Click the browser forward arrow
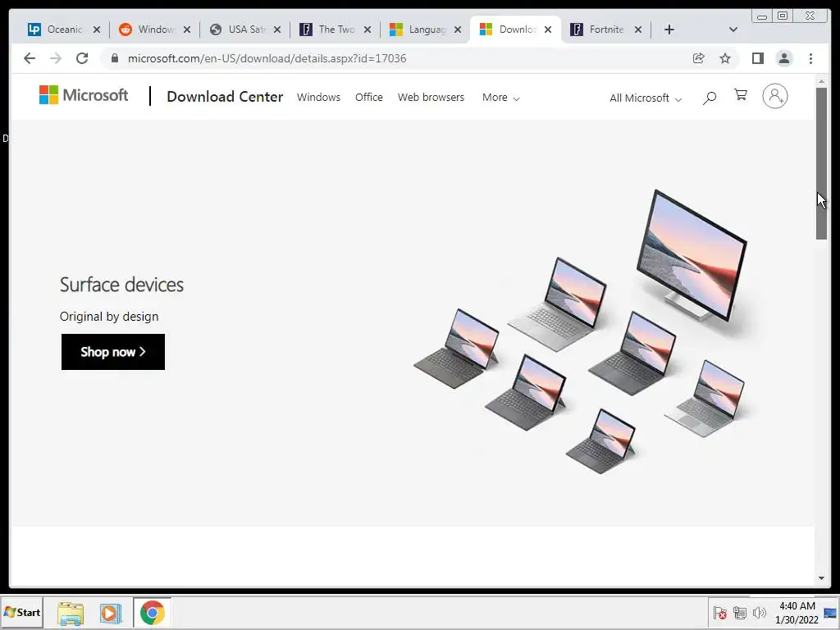 click(56, 58)
